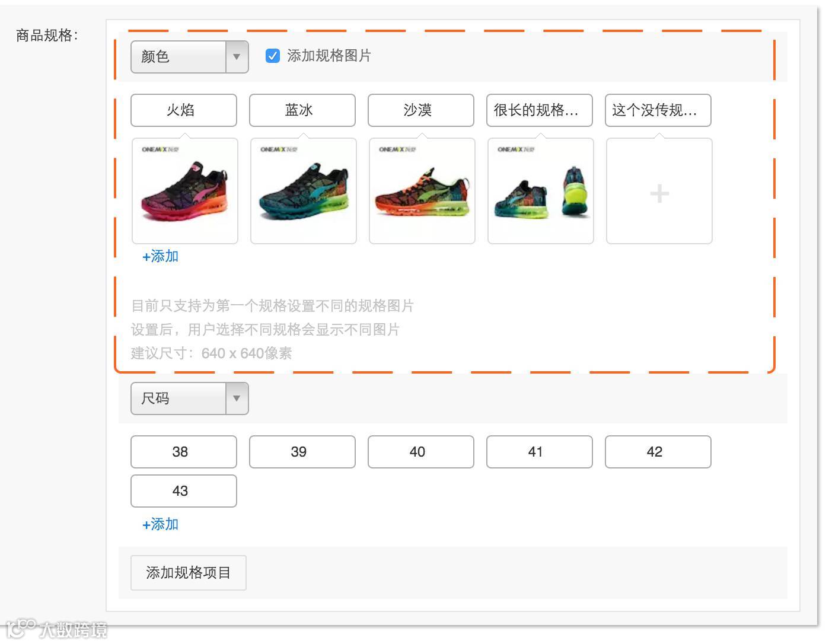This screenshot has width=829, height=644.
Task: Open the 颜色 spec dropdown
Action: [x=189, y=57]
